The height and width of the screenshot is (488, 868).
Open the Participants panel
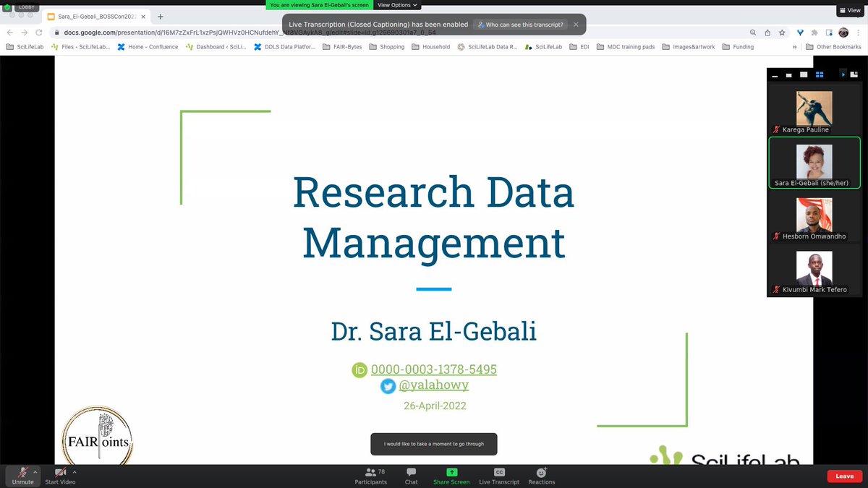coord(371,476)
